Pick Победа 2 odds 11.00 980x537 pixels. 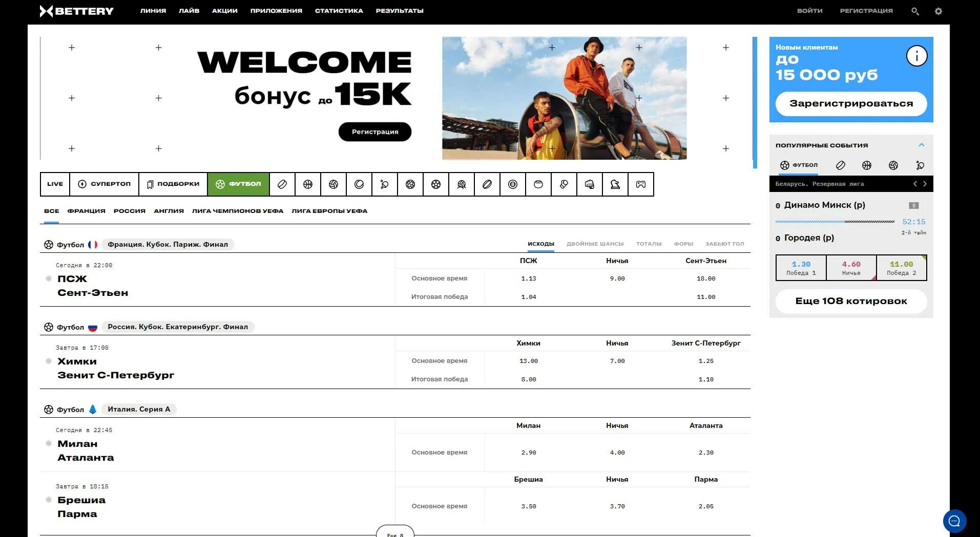click(901, 268)
